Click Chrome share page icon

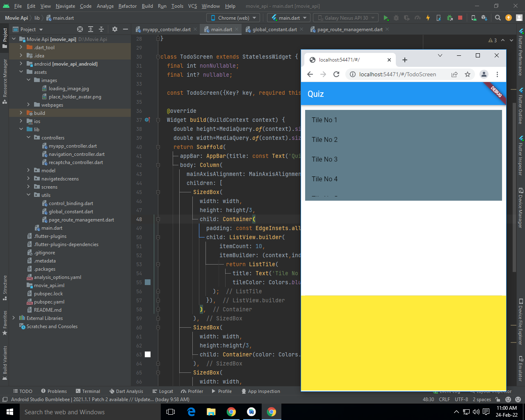(454, 74)
